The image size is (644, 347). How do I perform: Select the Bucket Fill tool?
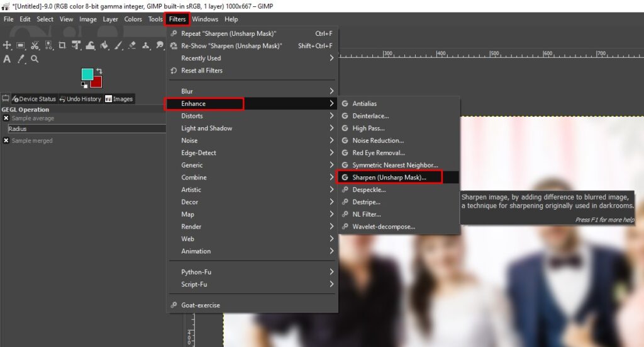[104, 45]
